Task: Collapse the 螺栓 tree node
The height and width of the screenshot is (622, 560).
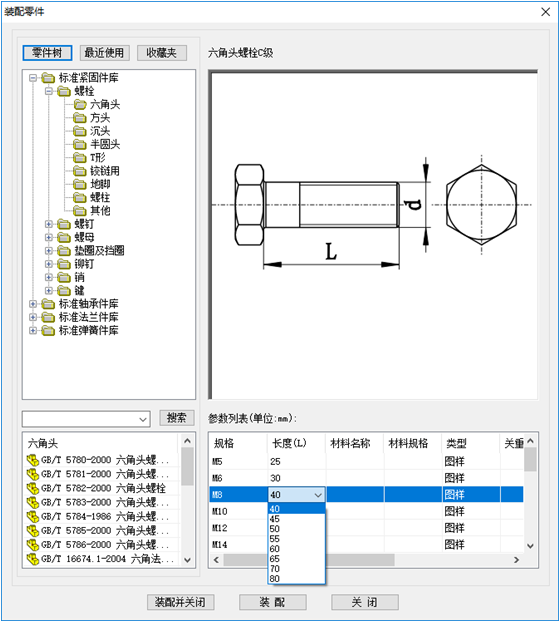Action: pos(49,92)
